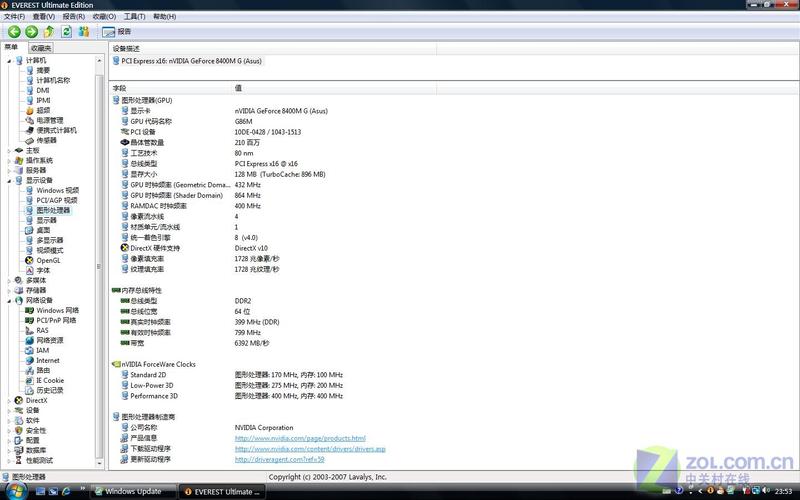Open the nvidia.com products.html link

[x=300, y=438]
